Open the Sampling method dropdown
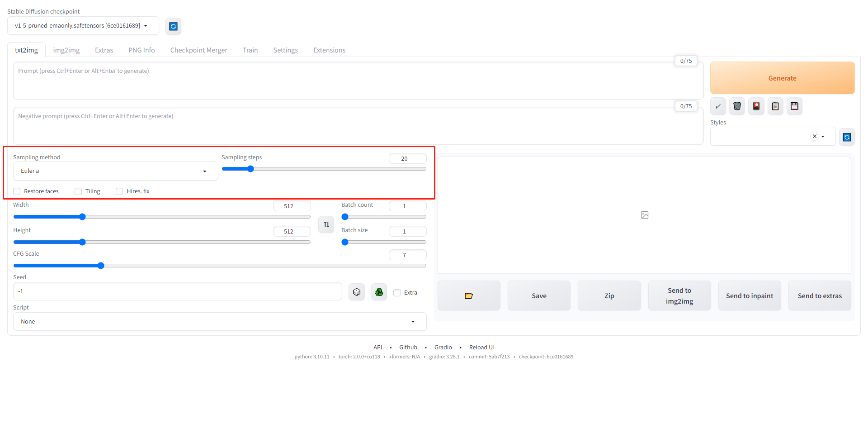 click(115, 171)
